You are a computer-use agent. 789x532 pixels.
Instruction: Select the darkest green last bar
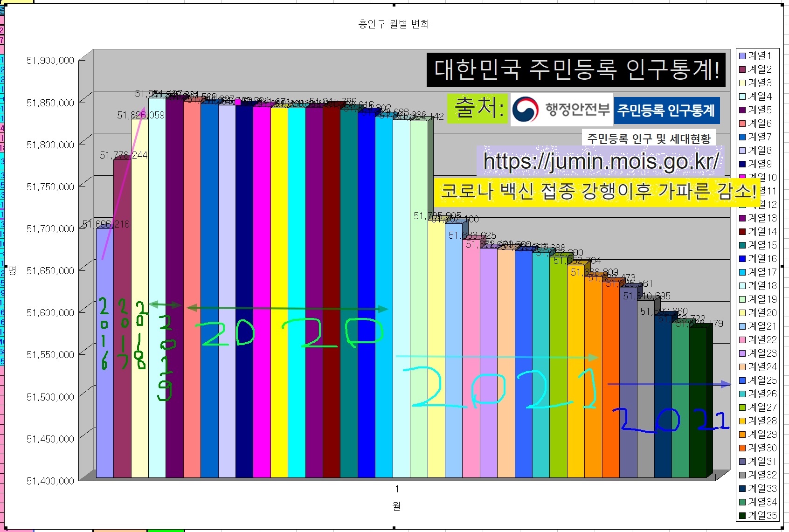click(x=698, y=403)
